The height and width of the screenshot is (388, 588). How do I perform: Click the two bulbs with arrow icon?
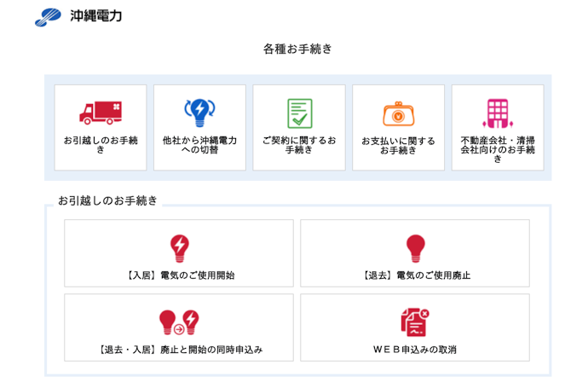click(x=179, y=322)
